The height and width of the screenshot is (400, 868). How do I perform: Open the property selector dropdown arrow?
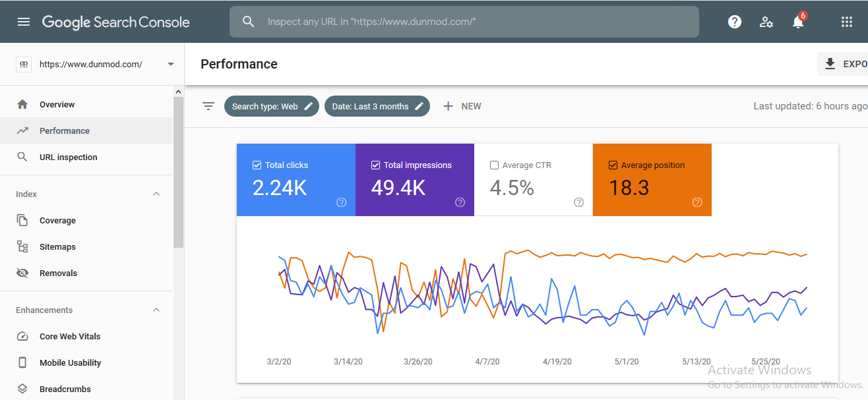pyautogui.click(x=171, y=64)
